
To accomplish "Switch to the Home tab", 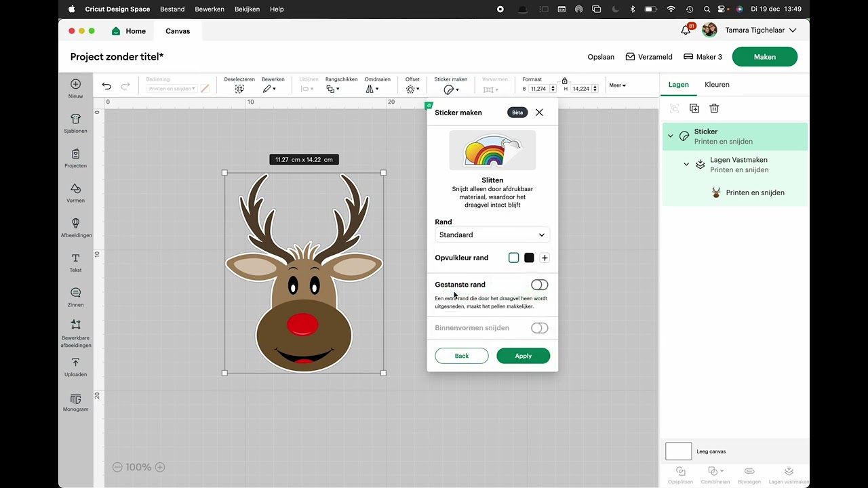I will point(129,31).
